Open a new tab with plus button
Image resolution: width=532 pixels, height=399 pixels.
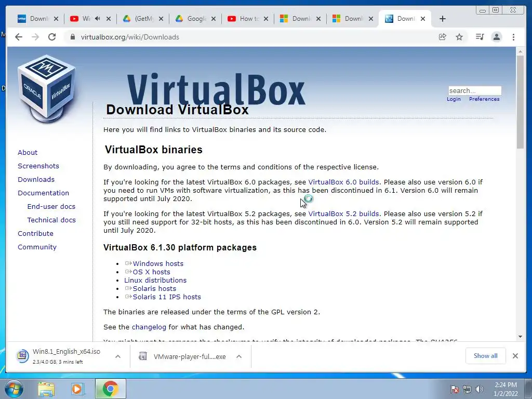443,19
